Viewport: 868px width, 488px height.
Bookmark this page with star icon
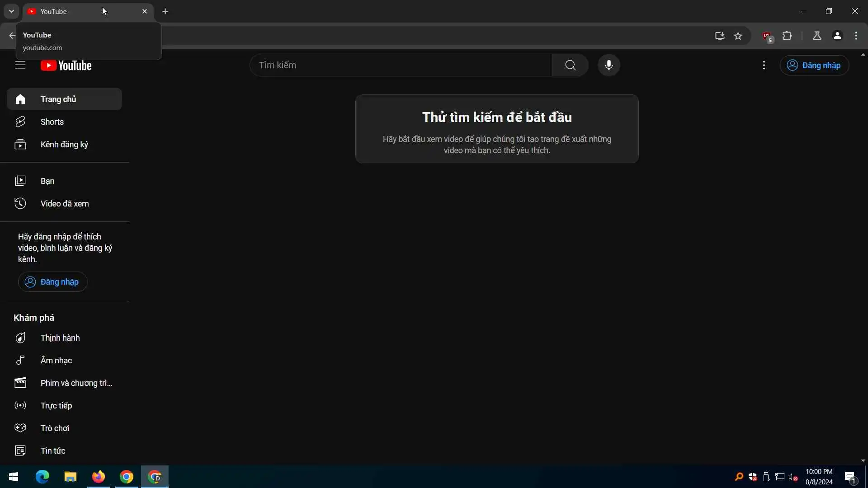(x=738, y=36)
